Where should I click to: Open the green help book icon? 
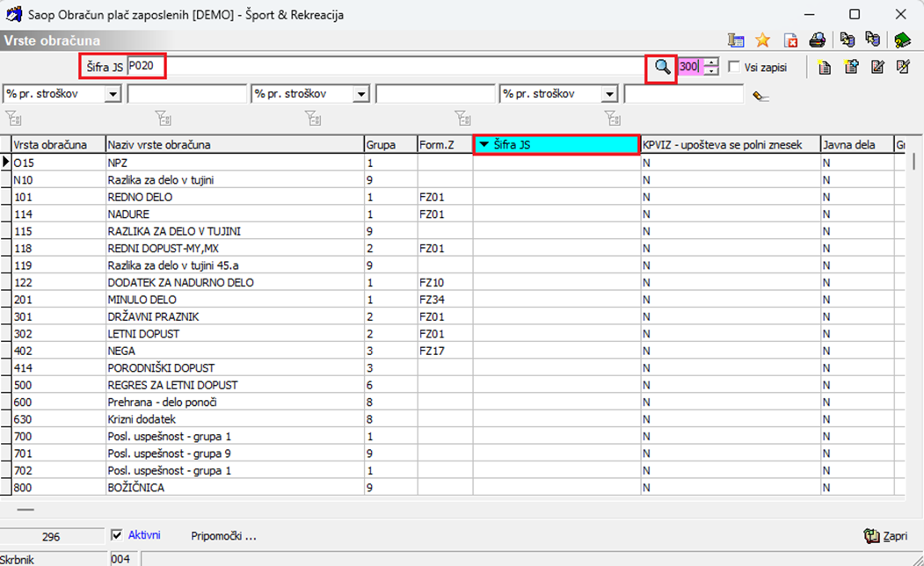pos(902,40)
